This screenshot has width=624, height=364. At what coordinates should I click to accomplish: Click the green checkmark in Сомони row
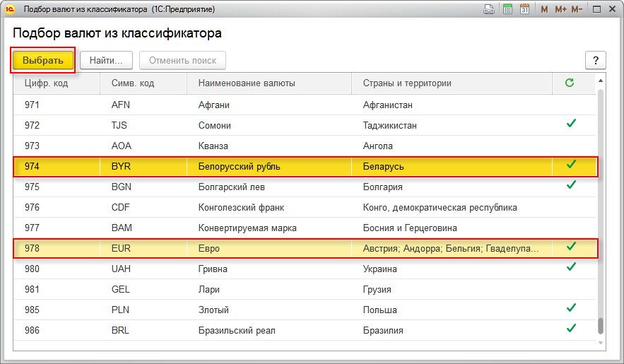click(571, 124)
